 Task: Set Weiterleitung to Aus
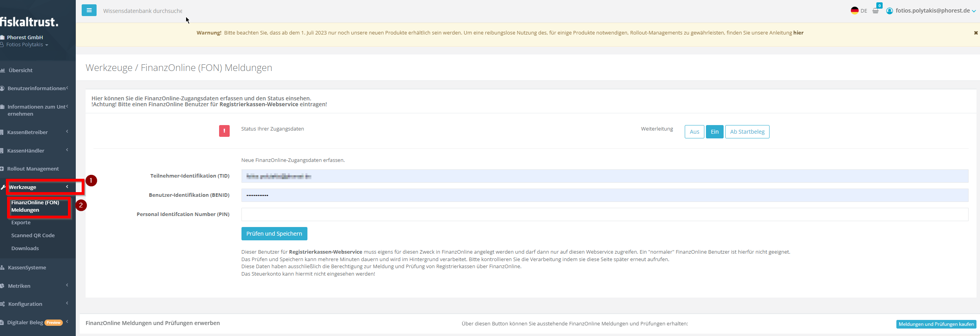pos(694,132)
